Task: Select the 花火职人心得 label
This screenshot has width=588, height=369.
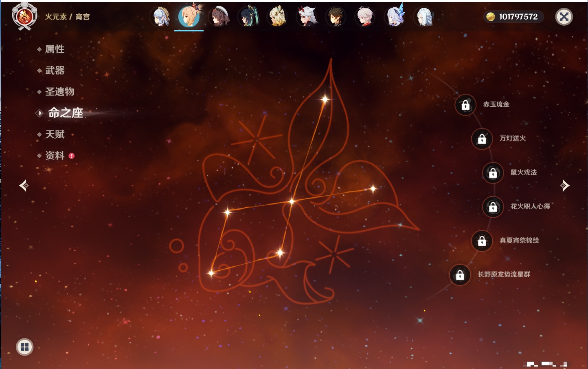Action: click(530, 206)
